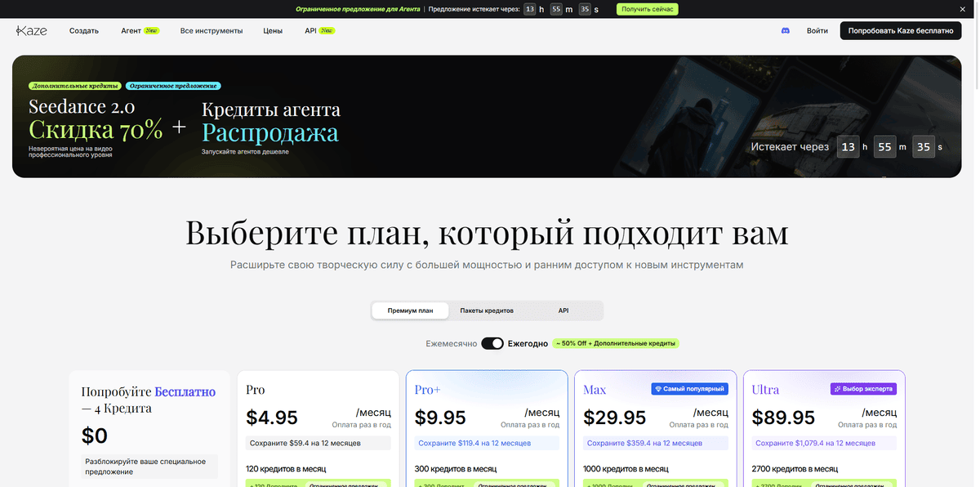The height and width of the screenshot is (487, 980).
Task: Click 'Сохраните $119.4 на 12 месяцев'
Action: (487, 443)
